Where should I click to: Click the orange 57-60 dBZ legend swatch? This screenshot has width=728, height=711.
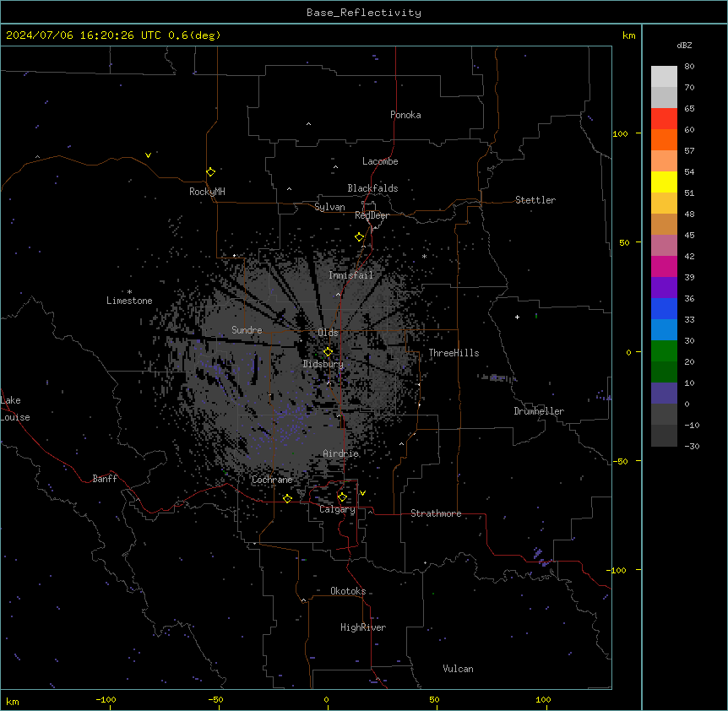point(664,139)
